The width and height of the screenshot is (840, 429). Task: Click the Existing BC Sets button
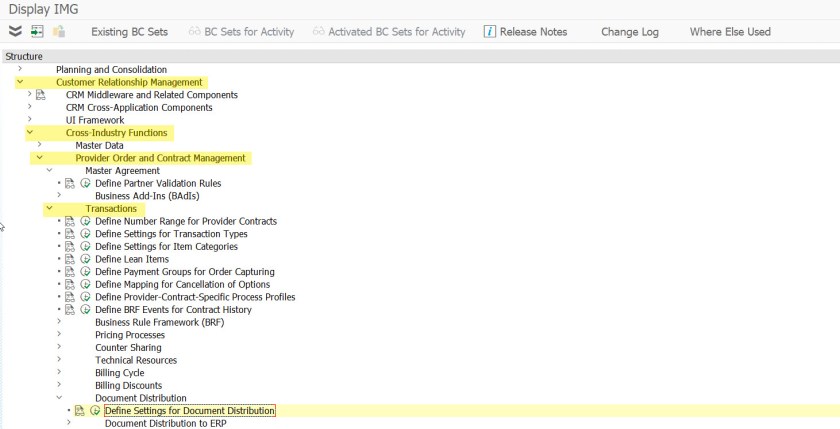pyautogui.click(x=129, y=32)
